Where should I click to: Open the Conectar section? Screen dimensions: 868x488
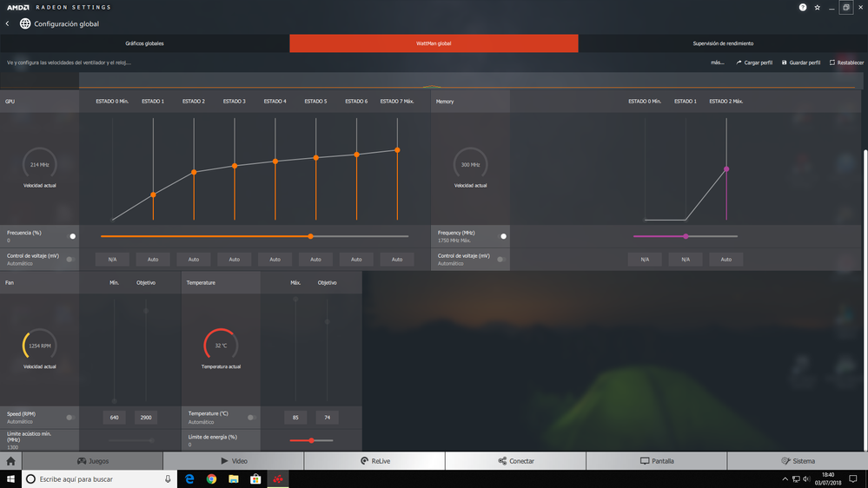[515, 461]
